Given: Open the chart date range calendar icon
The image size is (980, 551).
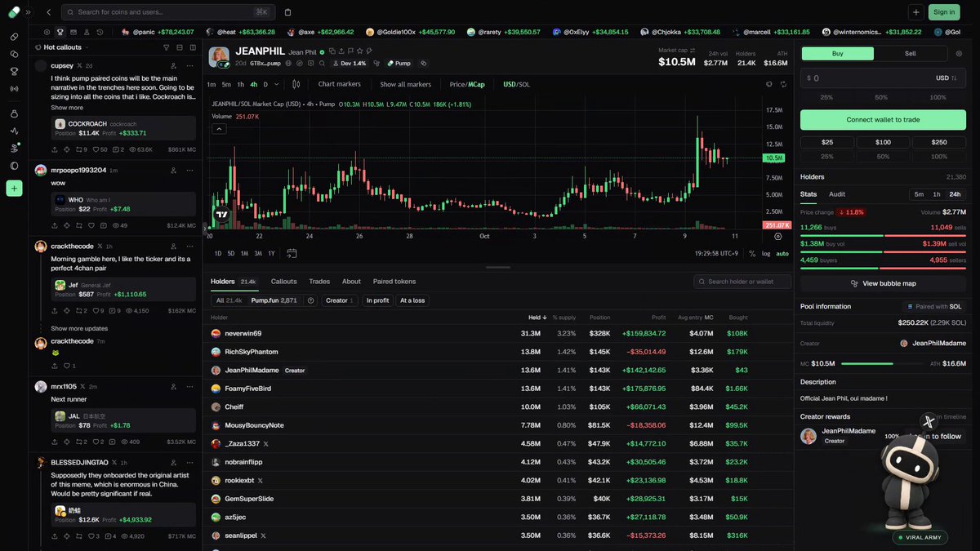Looking at the screenshot, I should tap(292, 254).
